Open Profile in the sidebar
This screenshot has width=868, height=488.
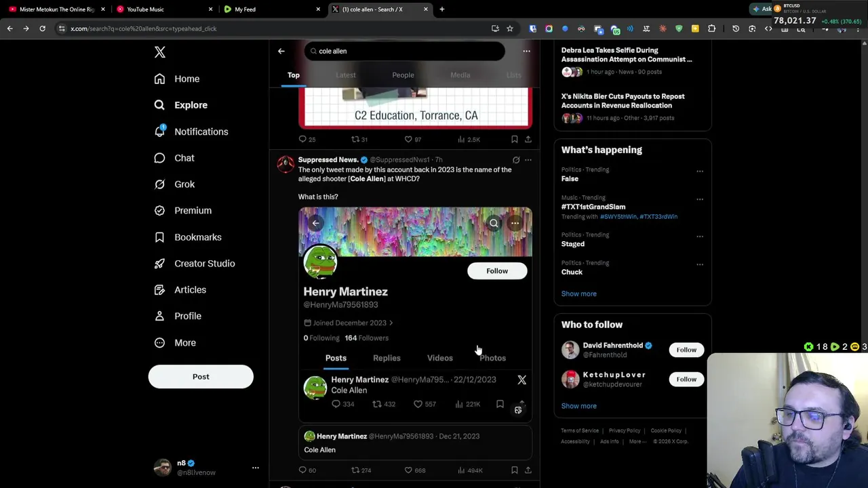point(177,316)
